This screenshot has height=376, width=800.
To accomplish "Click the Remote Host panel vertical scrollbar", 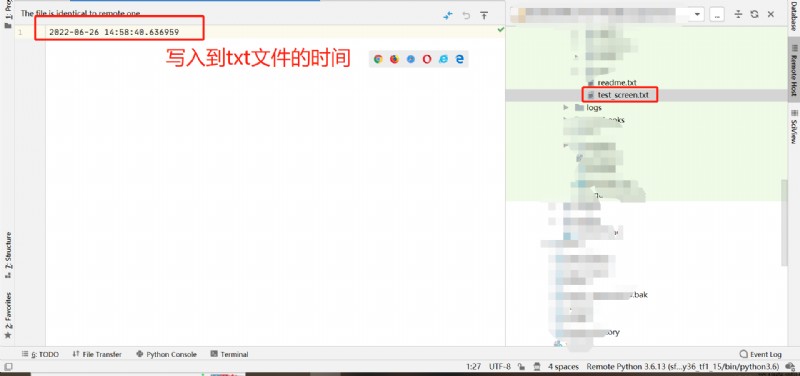I will pos(785,222).
